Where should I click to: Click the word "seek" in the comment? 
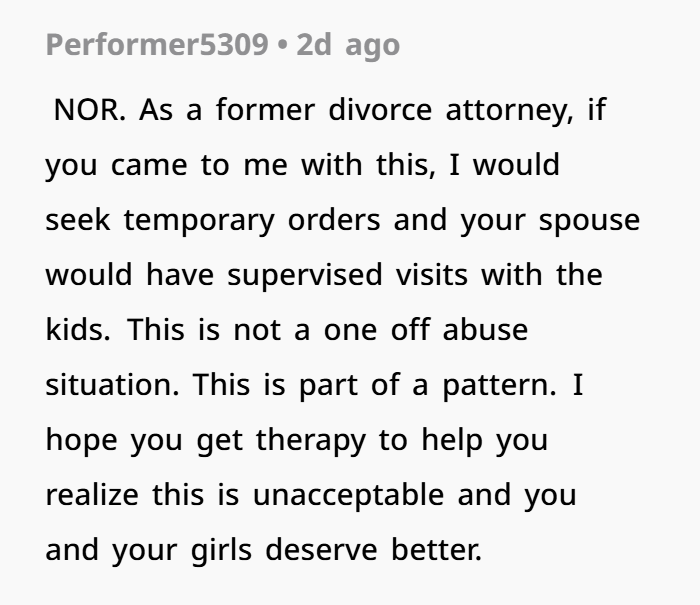click(x=76, y=220)
